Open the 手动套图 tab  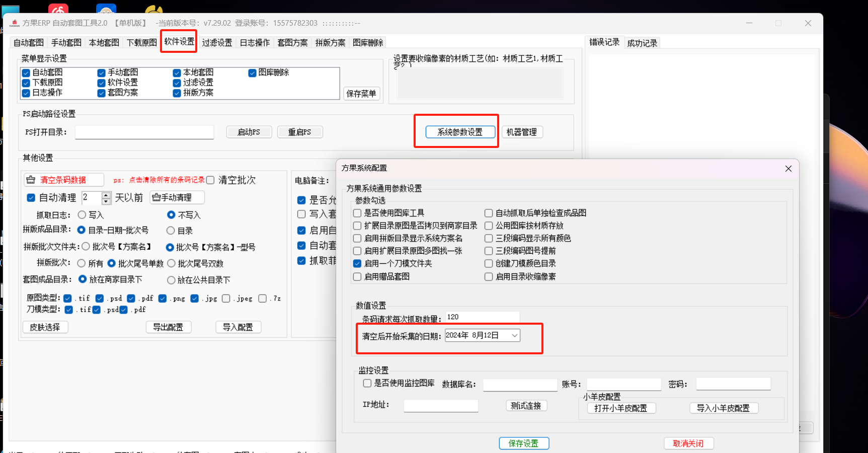[x=66, y=43]
